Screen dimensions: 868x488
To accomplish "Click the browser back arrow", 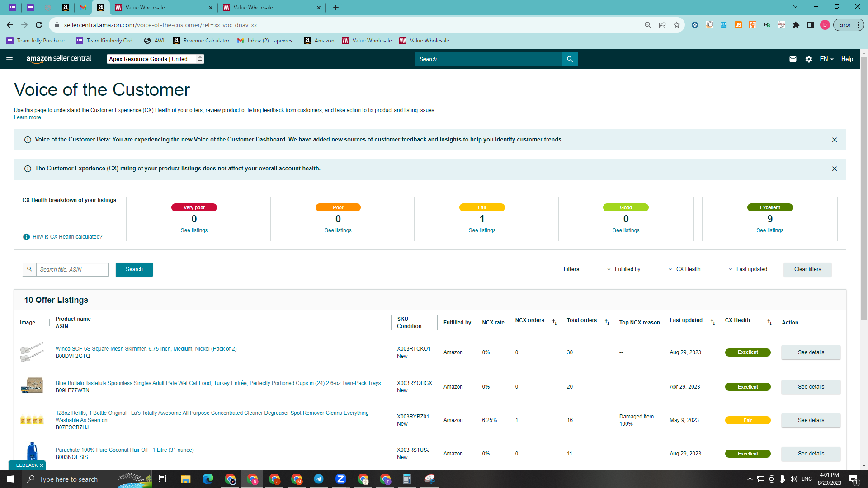I will coord(10,25).
